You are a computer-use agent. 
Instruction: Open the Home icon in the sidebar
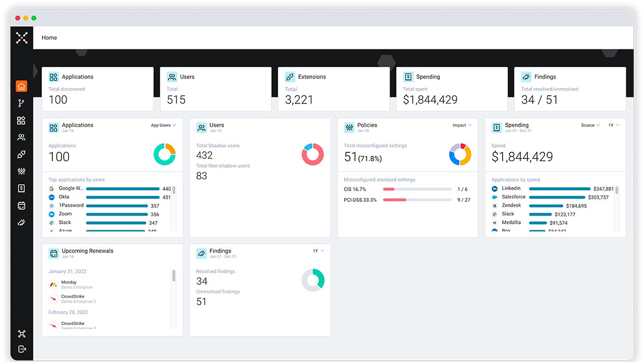point(21,86)
